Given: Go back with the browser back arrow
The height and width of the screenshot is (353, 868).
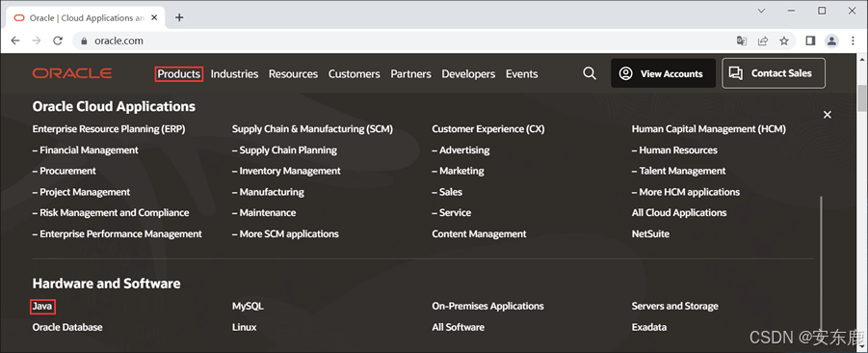Looking at the screenshot, I should [x=15, y=41].
